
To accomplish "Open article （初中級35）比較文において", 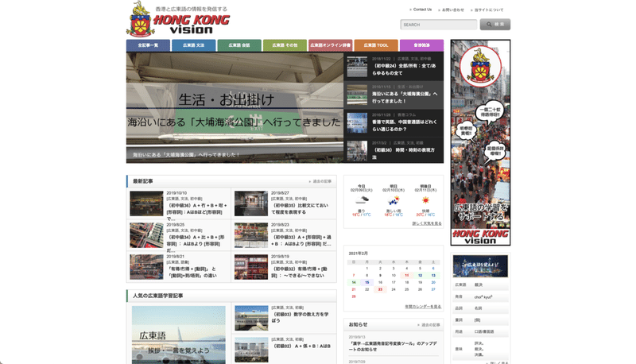I will [300, 209].
